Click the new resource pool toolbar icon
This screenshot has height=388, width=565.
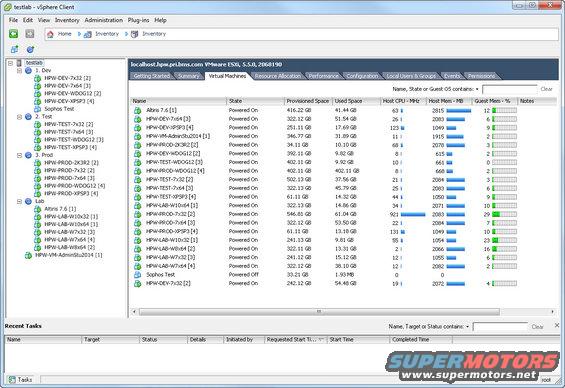30,49
